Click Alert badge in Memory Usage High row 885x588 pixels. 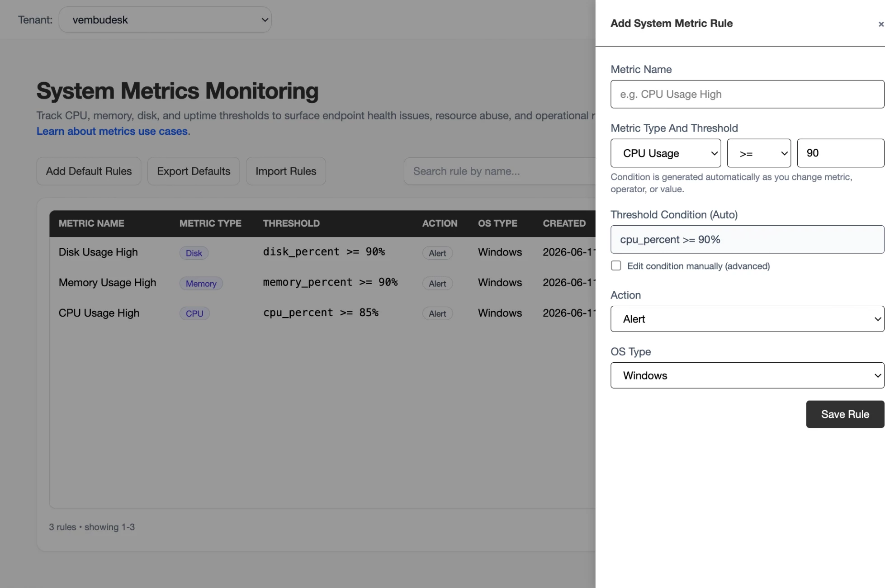pyautogui.click(x=437, y=283)
